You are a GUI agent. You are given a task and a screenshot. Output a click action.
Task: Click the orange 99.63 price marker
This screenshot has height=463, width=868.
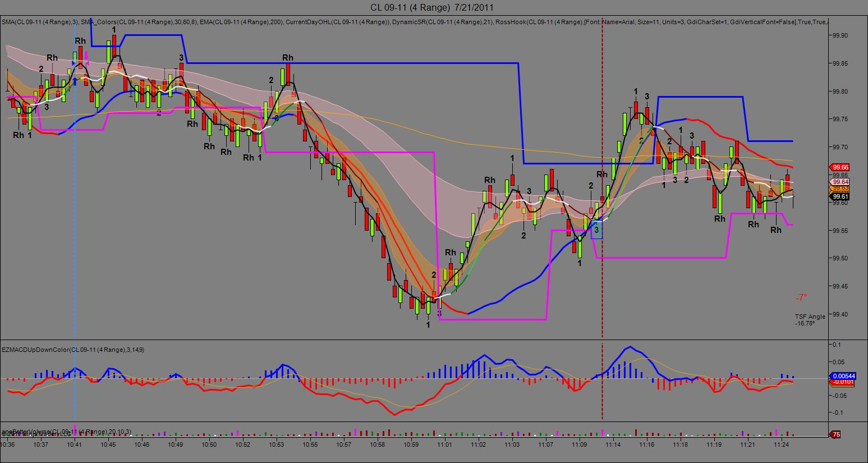tap(840, 189)
